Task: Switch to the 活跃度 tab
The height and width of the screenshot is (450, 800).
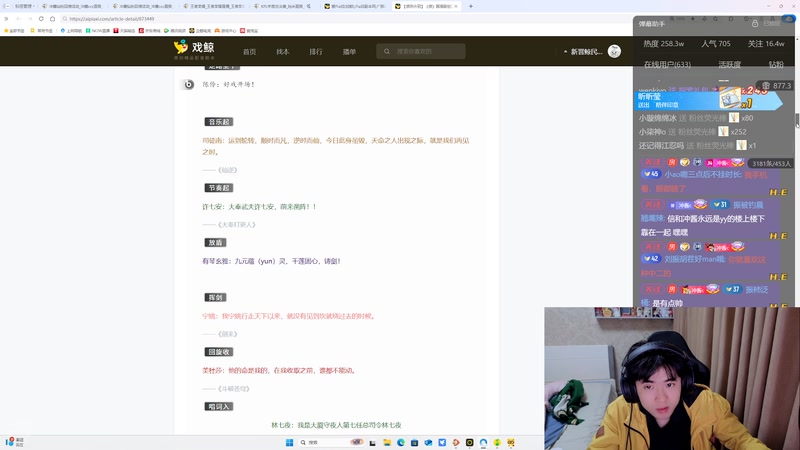Action: tap(730, 64)
